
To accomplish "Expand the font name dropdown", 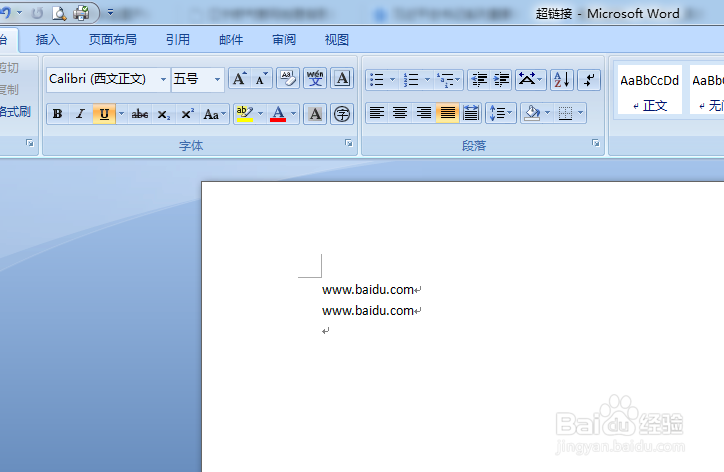I will coord(163,79).
